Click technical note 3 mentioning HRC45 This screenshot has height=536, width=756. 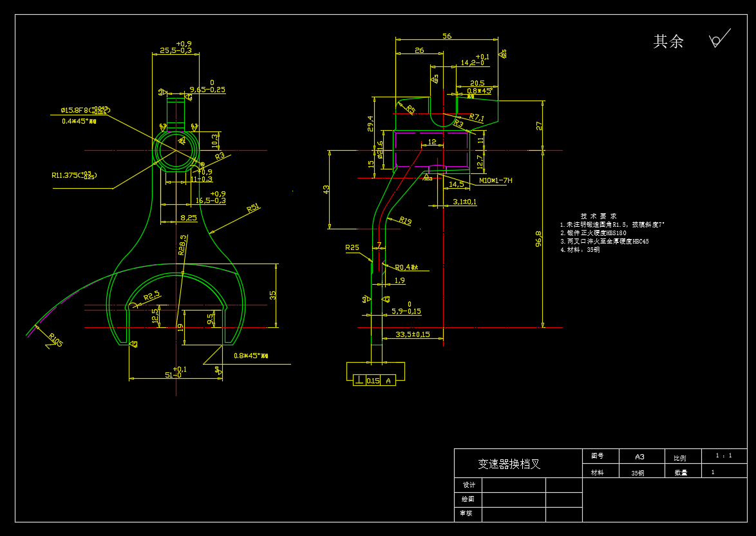click(x=605, y=241)
